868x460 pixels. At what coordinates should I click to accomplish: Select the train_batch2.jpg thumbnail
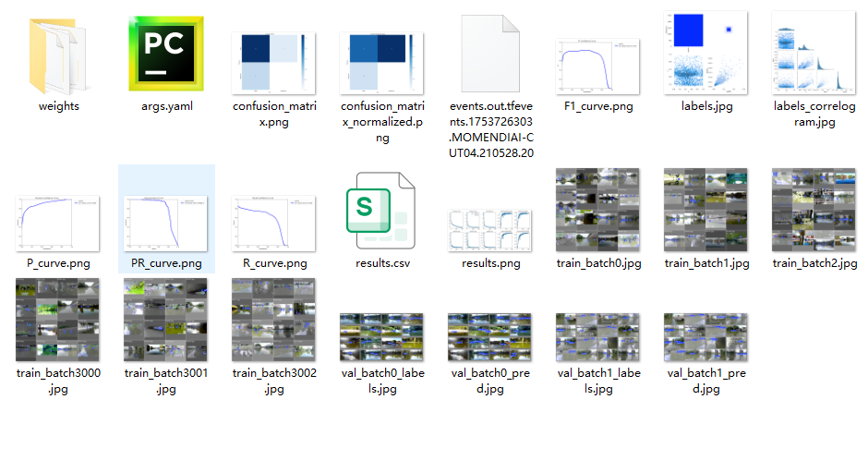click(x=814, y=210)
